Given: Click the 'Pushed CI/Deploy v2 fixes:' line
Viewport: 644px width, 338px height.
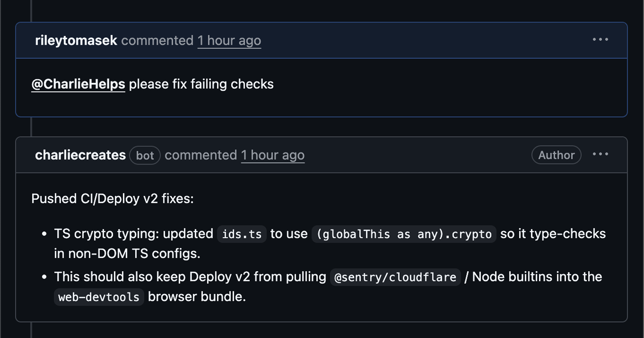Looking at the screenshot, I should point(112,199).
